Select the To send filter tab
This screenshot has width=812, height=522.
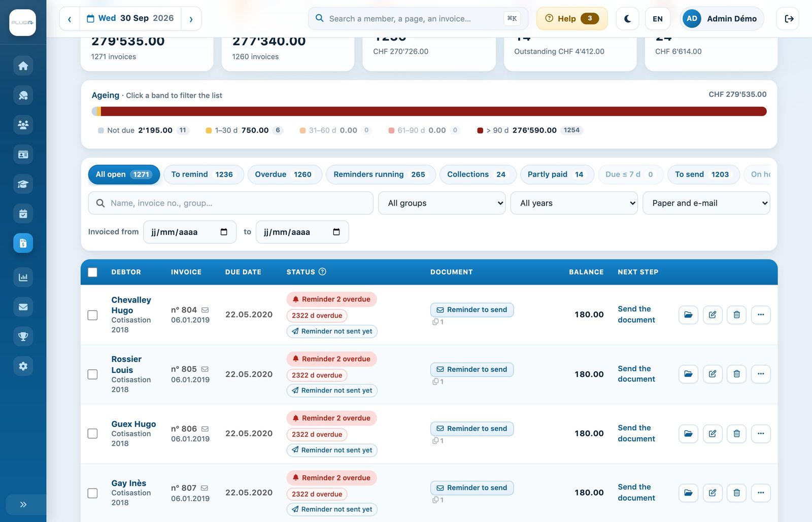[x=703, y=175]
